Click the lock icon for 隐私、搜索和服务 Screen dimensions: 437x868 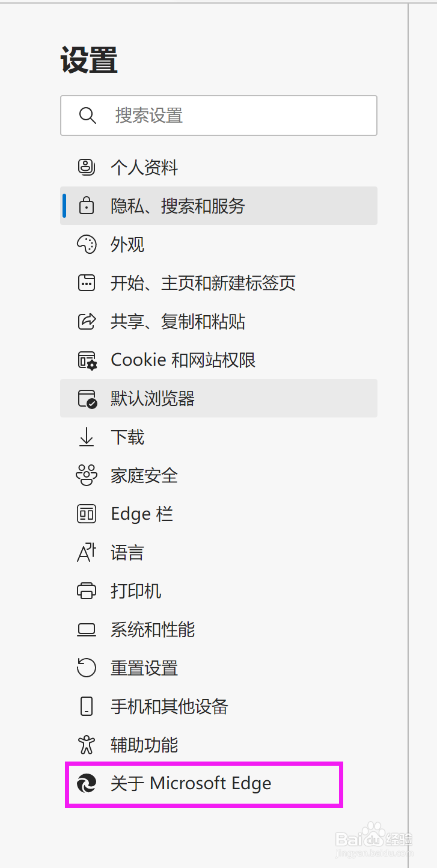pos(87,206)
